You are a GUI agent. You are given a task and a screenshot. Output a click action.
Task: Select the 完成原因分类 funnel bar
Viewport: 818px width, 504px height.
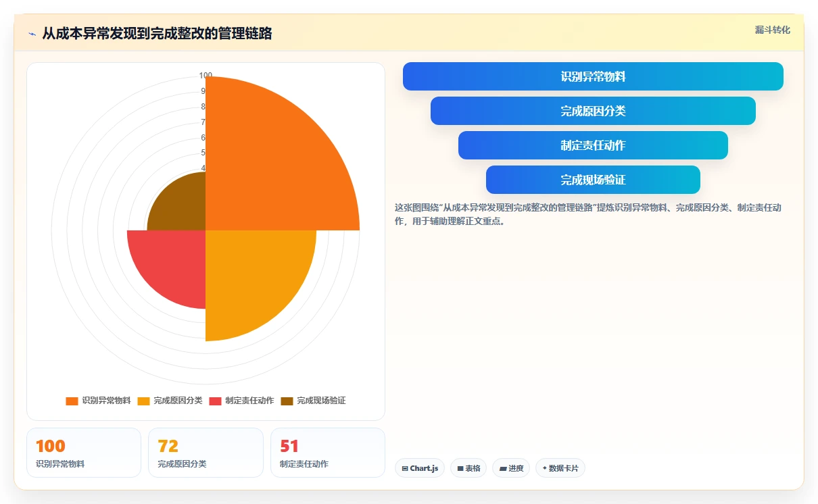coord(593,111)
